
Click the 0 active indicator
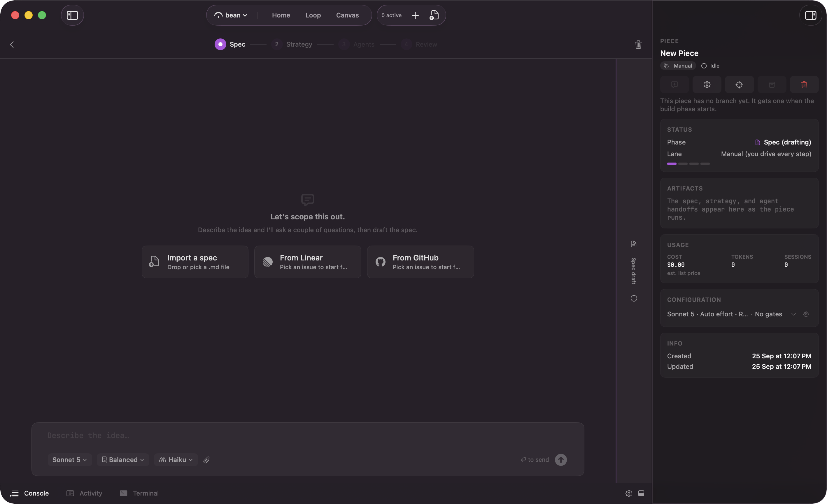click(x=391, y=15)
